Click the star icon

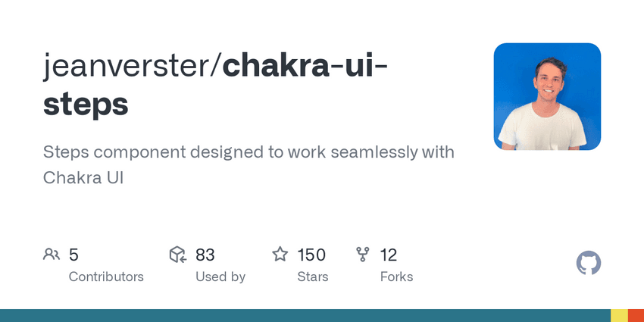click(x=280, y=255)
